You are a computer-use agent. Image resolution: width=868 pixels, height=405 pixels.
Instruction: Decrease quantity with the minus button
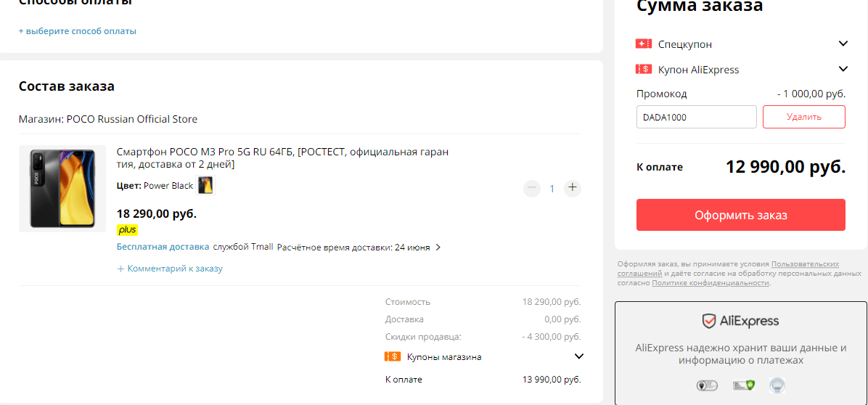point(532,188)
